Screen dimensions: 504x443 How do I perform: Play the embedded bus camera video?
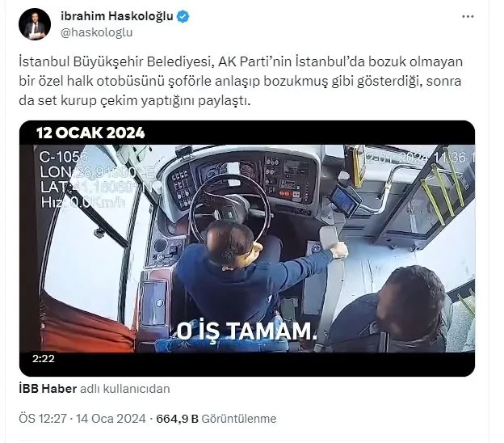pos(247,248)
